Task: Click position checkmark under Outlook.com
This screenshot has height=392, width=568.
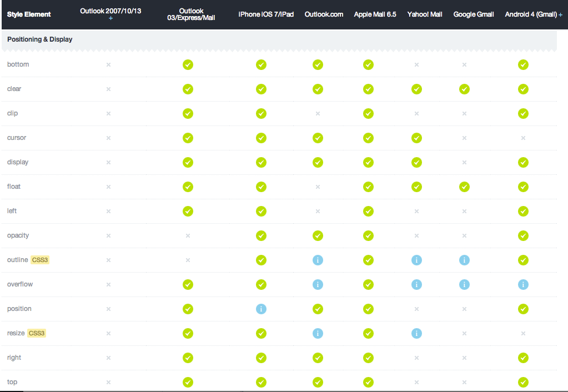Action: [318, 309]
